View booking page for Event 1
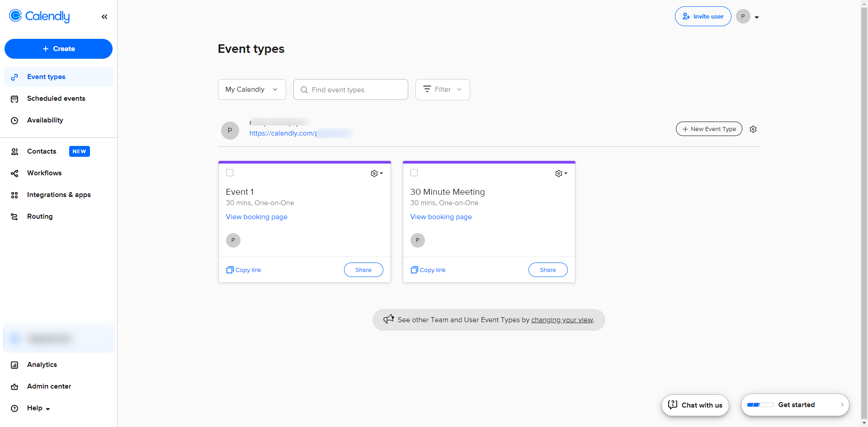This screenshot has width=868, height=427. (x=256, y=217)
